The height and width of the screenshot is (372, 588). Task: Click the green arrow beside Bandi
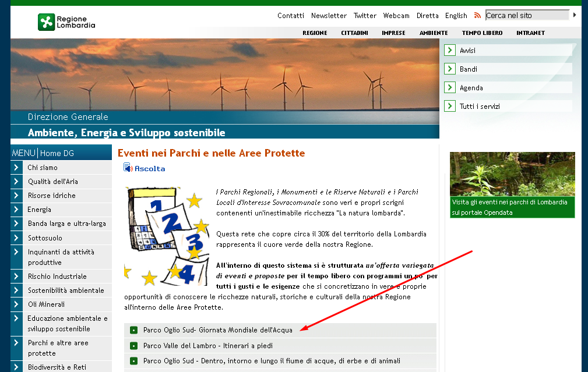point(450,69)
